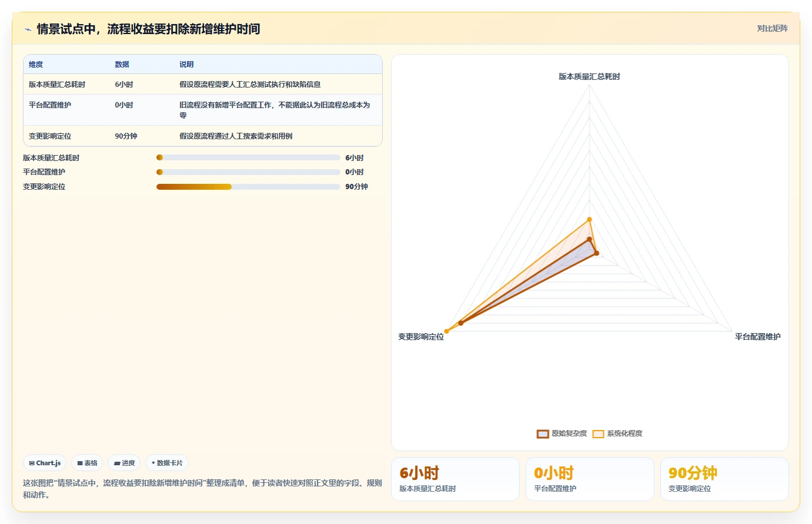Select the 数据卡片 tag chip
This screenshot has width=812, height=524.
(167, 463)
